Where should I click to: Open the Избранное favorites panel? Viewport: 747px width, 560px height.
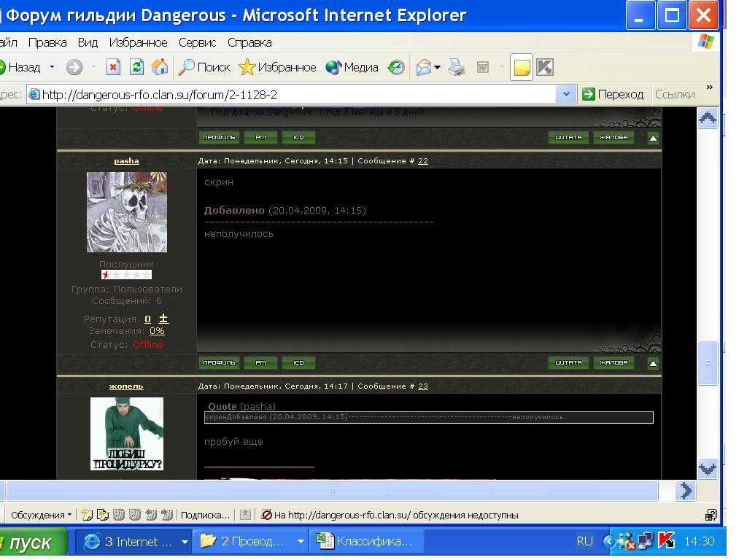tap(278, 68)
